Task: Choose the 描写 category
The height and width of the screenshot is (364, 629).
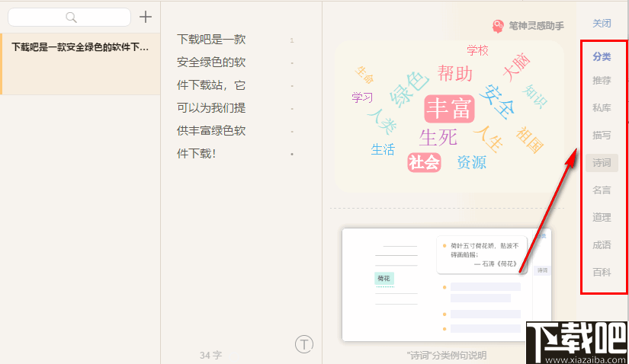Action: point(602,135)
